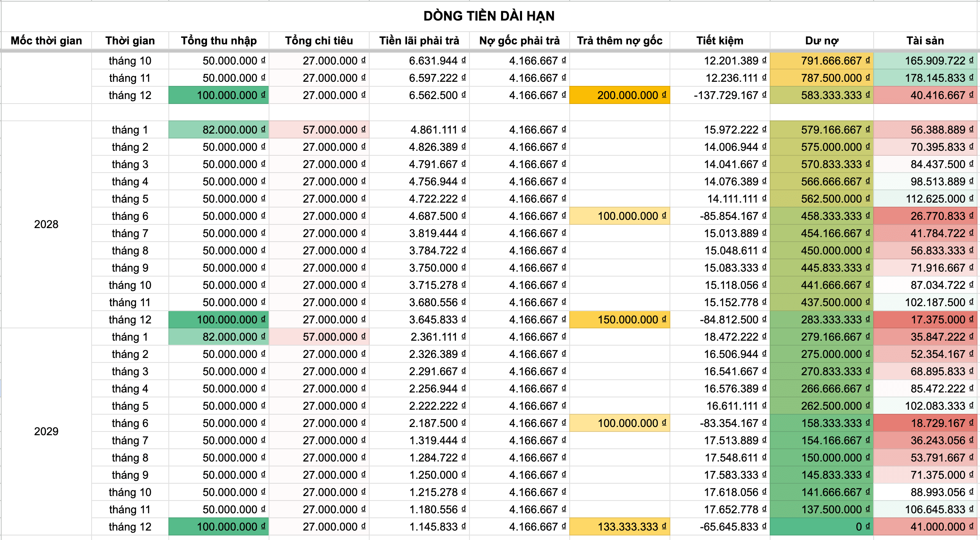Click the Tiền lãi phải trả header
The image size is (980, 540).
tap(419, 41)
